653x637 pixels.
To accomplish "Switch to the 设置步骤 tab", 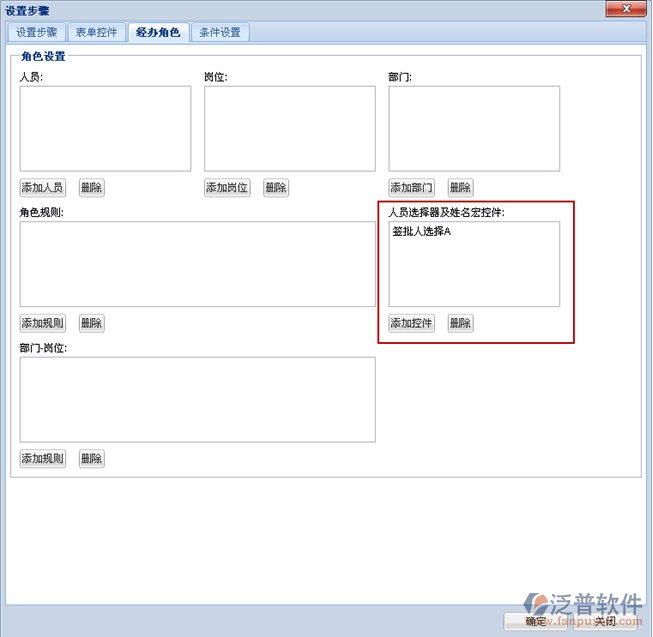I will 37,32.
